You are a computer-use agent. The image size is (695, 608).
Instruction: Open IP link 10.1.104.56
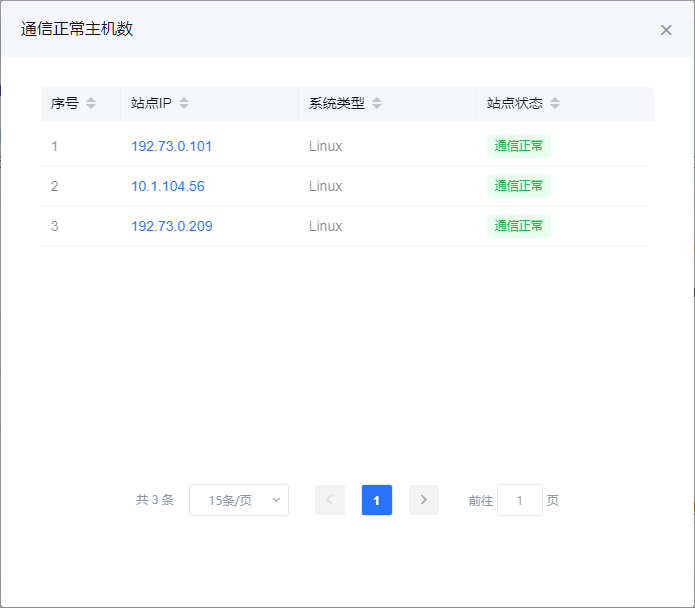tap(167, 186)
